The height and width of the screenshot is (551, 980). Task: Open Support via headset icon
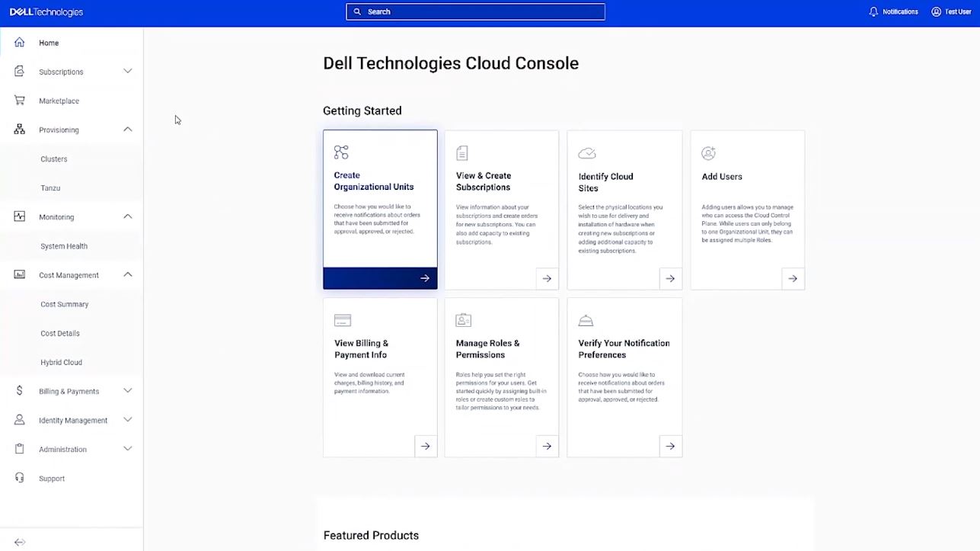tap(20, 478)
